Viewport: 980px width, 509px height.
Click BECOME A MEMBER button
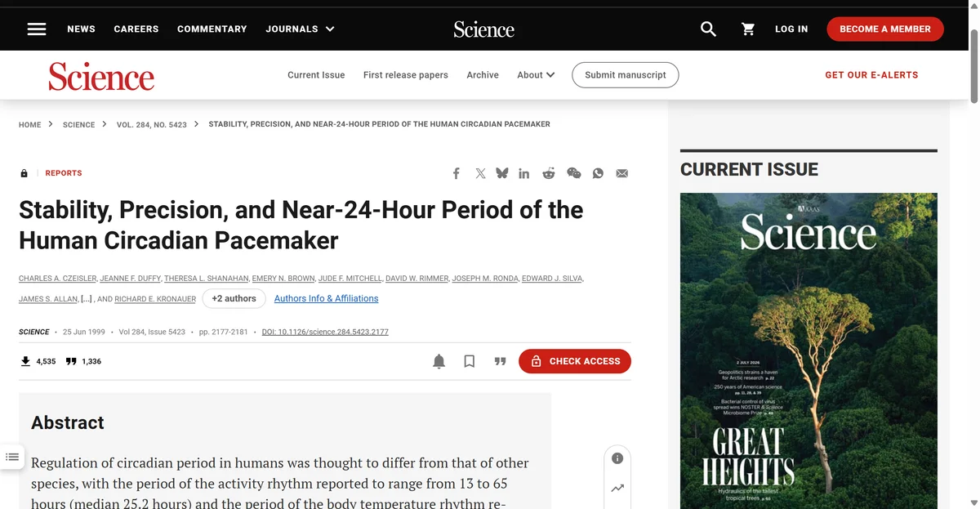pos(885,29)
